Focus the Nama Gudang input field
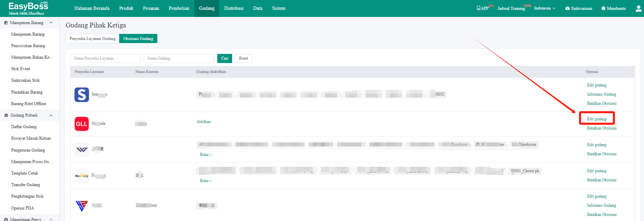The width and height of the screenshot is (644, 221). coord(179,58)
